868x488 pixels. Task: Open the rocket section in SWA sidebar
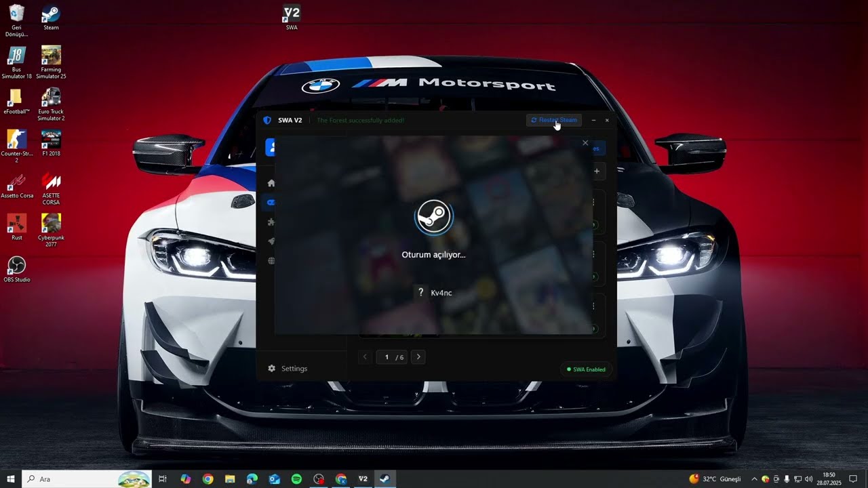click(271, 241)
